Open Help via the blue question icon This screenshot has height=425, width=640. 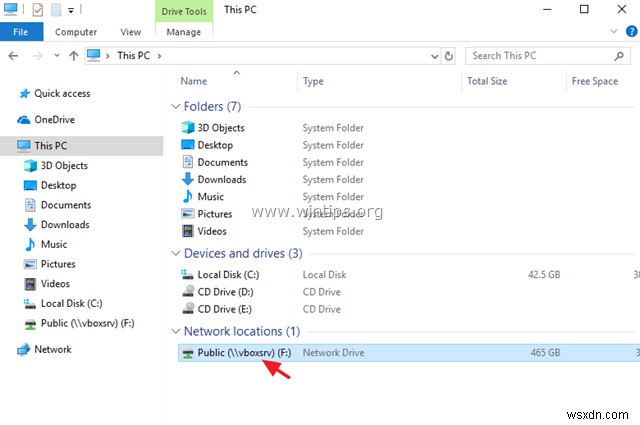(631, 31)
